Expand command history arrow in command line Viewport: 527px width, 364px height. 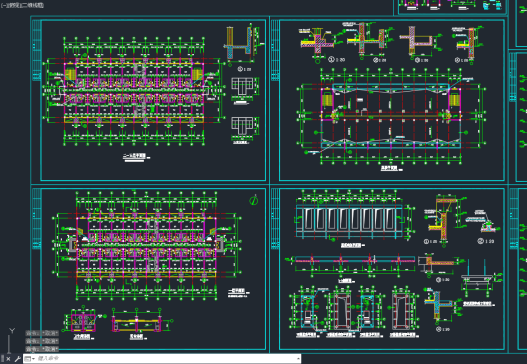[298, 359]
